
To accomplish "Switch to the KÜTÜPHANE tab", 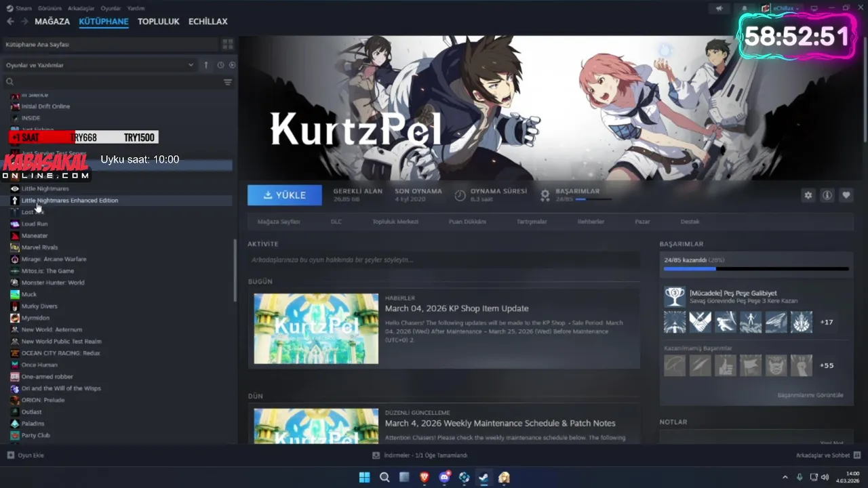I will pos(104,22).
